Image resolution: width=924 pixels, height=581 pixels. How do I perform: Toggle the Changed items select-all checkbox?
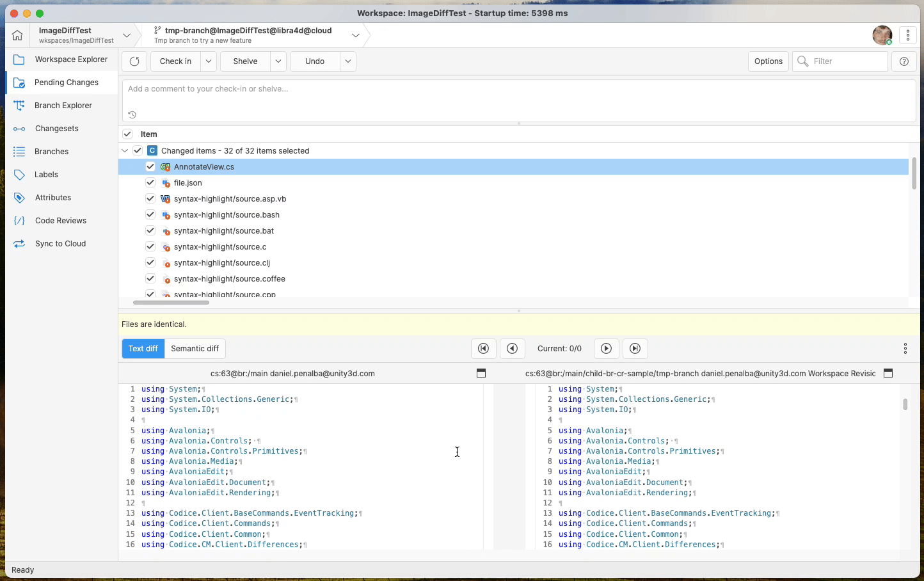138,150
